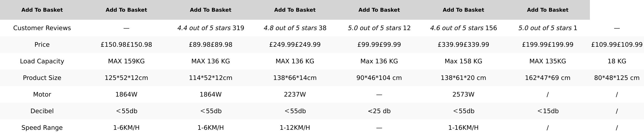Screen dimensions: 644x136
Task: Add the £99.99 product to basket
Action: 379,10
